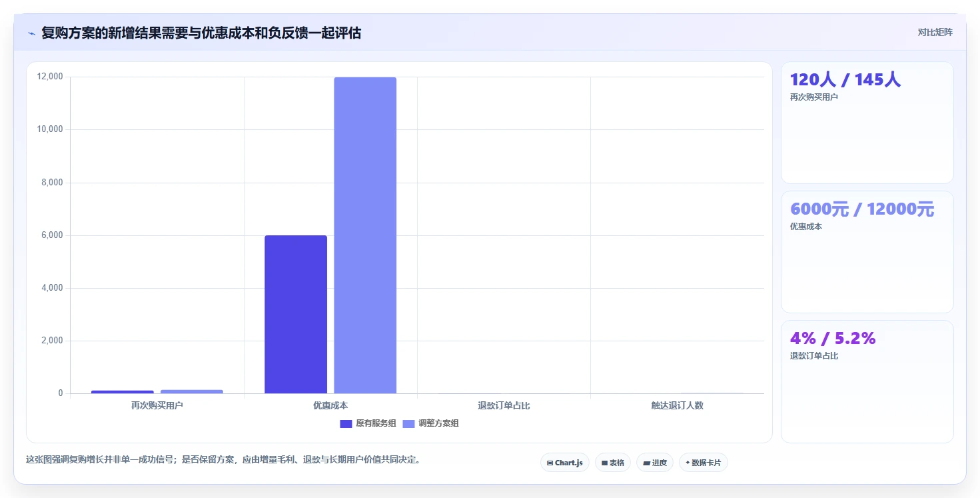Click the 8,000 y-axis tick label
The image size is (980, 498).
(53, 183)
